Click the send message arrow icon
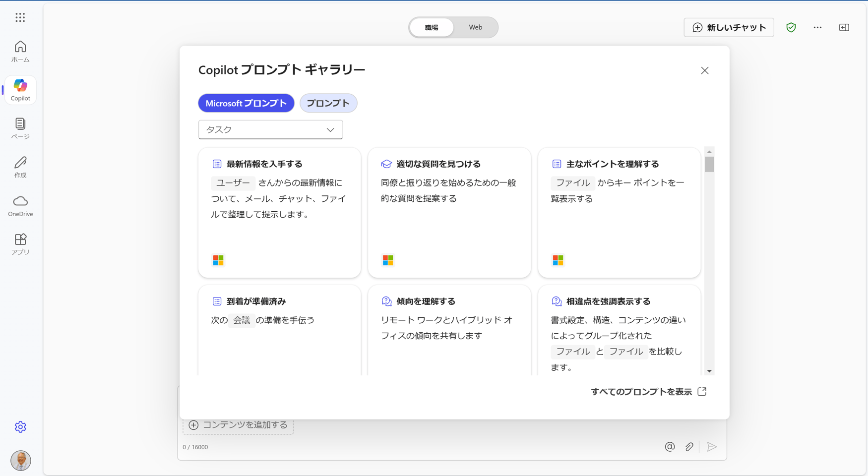 [x=712, y=446]
